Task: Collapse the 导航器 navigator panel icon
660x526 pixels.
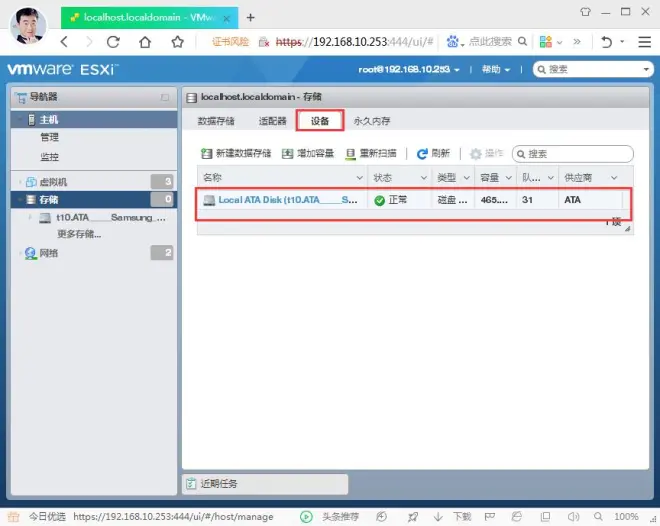Action: click(165, 97)
